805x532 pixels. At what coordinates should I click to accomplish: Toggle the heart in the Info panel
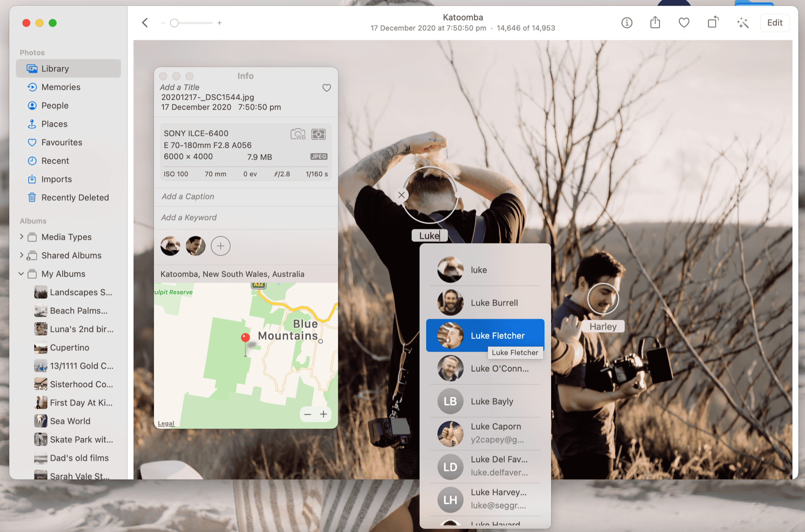click(x=327, y=88)
